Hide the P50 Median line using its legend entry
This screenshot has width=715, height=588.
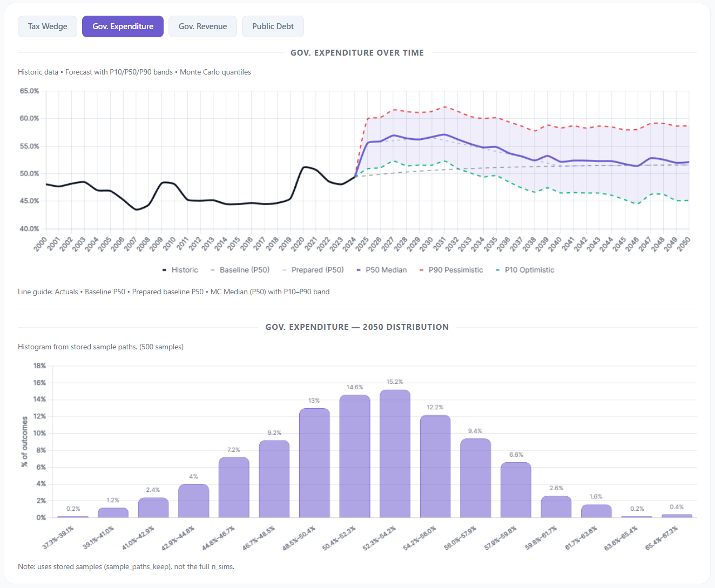click(382, 269)
